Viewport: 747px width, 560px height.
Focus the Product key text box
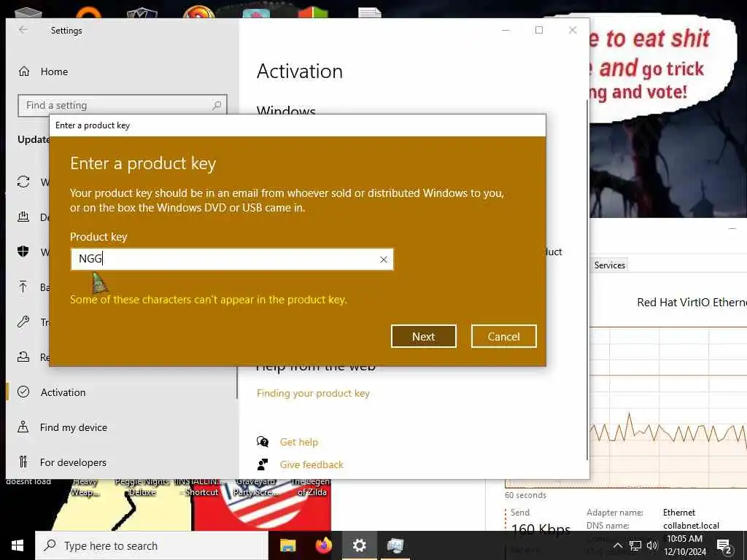232,259
